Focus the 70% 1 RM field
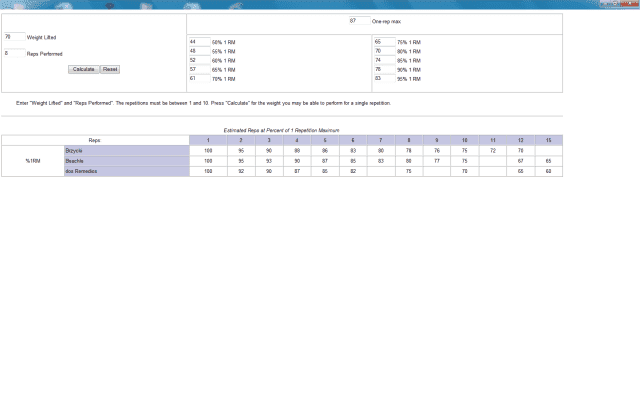Image resolution: width=640 pixels, height=400 pixels. click(198, 78)
